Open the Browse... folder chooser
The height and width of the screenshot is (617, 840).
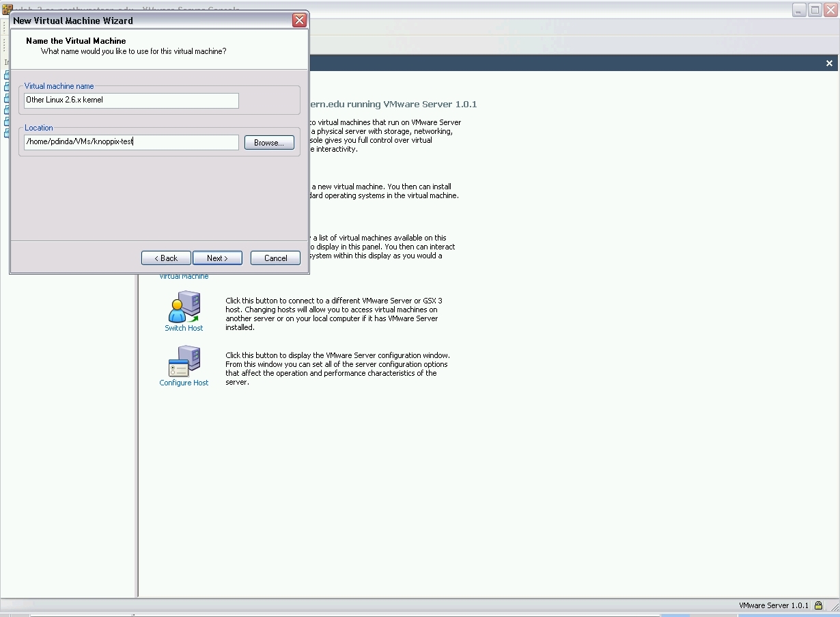(269, 143)
